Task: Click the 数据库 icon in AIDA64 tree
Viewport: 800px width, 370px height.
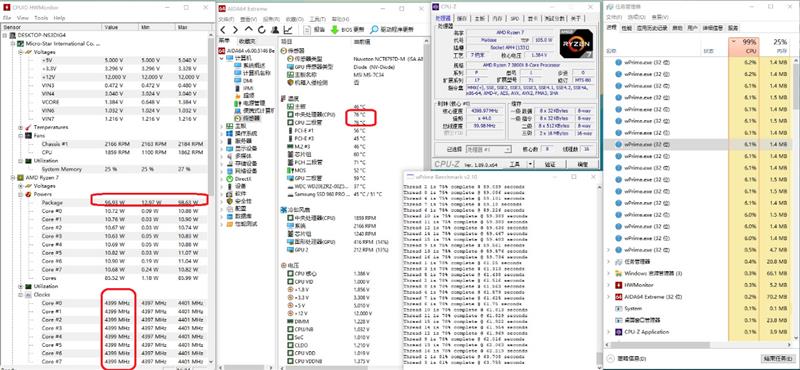Action: [x=230, y=216]
